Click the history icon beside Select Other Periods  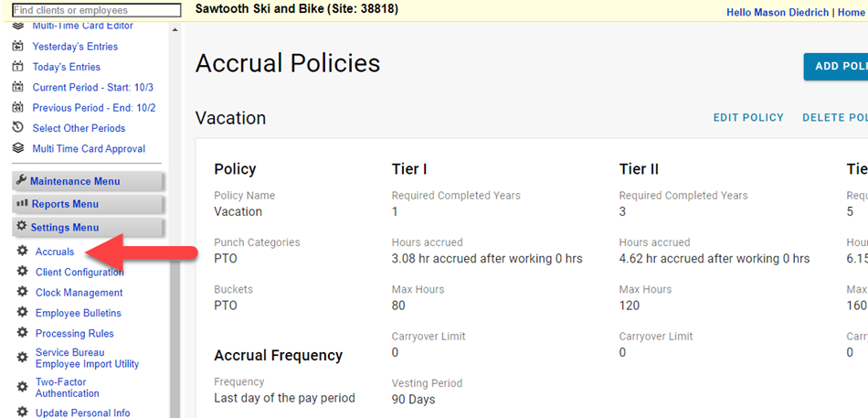[16, 128]
